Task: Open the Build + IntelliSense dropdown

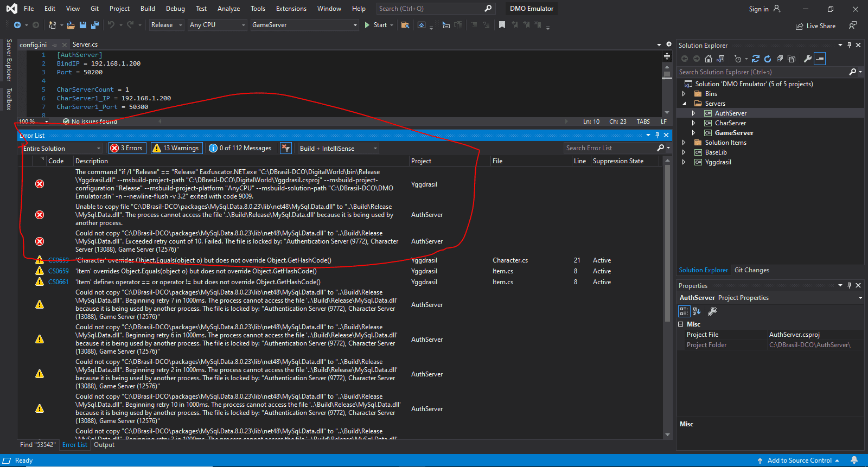Action: (338, 148)
